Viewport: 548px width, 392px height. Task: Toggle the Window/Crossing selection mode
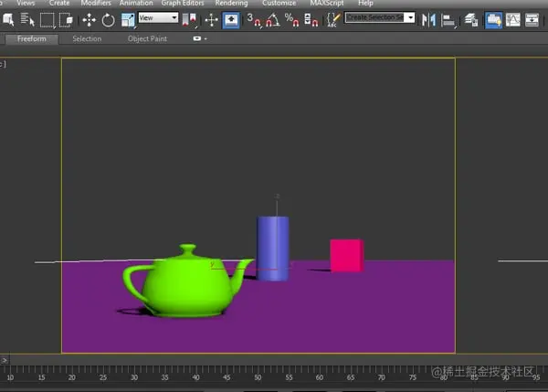click(66, 20)
